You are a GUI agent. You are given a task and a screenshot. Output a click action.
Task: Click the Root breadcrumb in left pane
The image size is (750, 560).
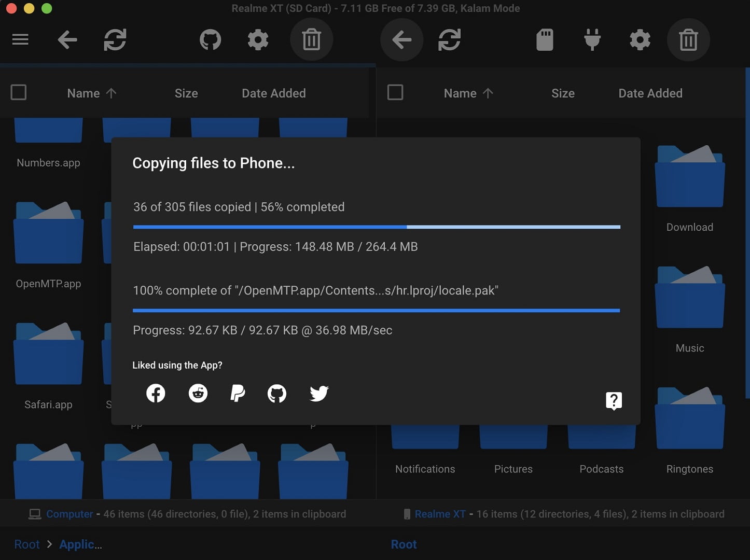pos(27,544)
